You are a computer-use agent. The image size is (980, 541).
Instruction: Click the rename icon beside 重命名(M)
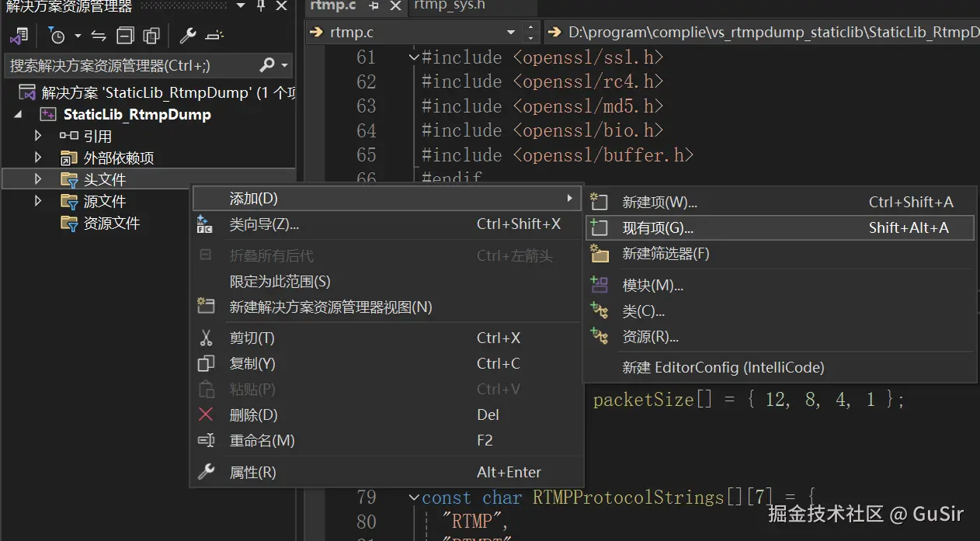[x=206, y=440]
